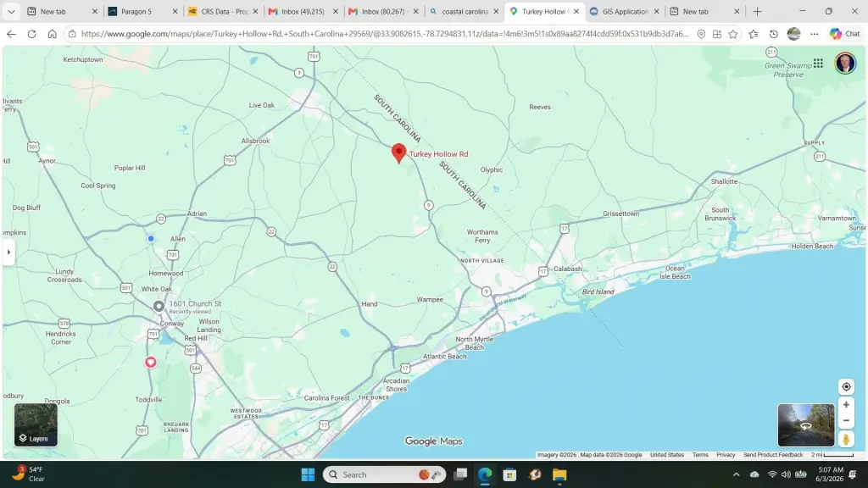868x488 pixels.
Task: Click the map scale bar
Action: click(x=832, y=455)
